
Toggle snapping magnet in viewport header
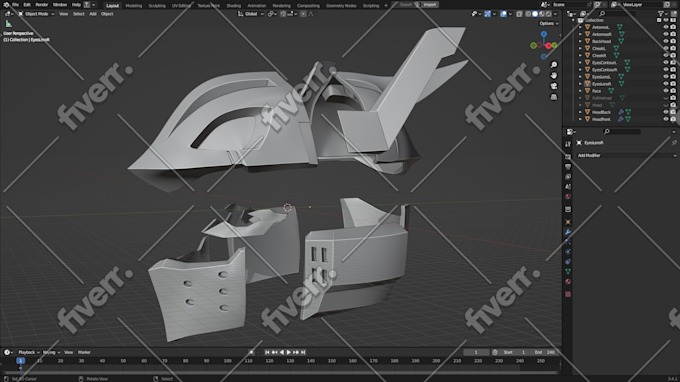tap(283, 14)
